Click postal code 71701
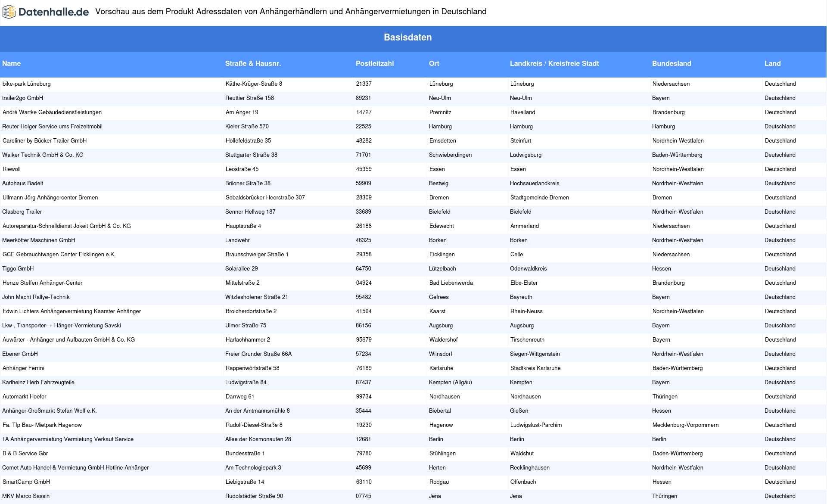Screen dimensions: 827x504 pos(363,155)
